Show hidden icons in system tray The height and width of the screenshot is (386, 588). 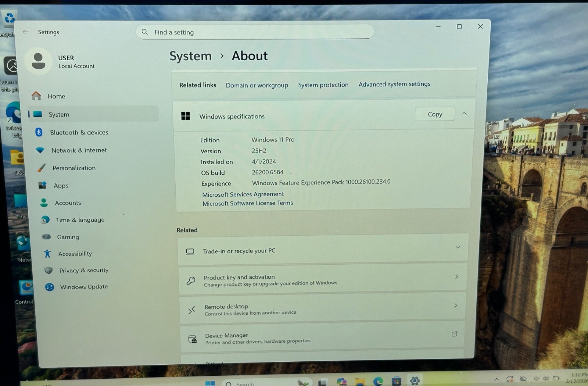[496, 379]
